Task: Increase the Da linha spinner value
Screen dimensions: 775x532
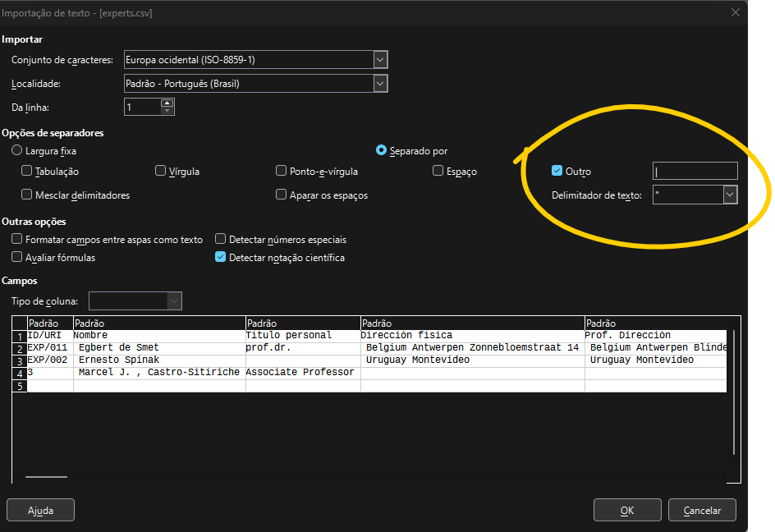Action: 167,103
